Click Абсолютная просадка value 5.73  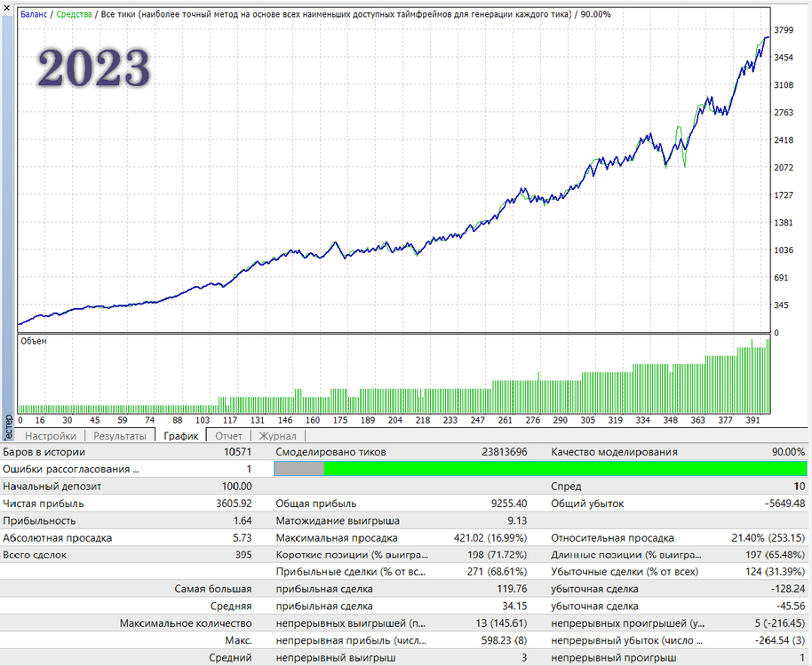coord(243,537)
